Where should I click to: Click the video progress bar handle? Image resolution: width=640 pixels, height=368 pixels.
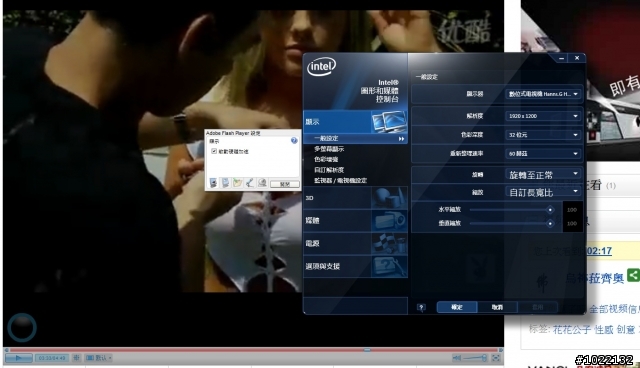tap(367, 350)
